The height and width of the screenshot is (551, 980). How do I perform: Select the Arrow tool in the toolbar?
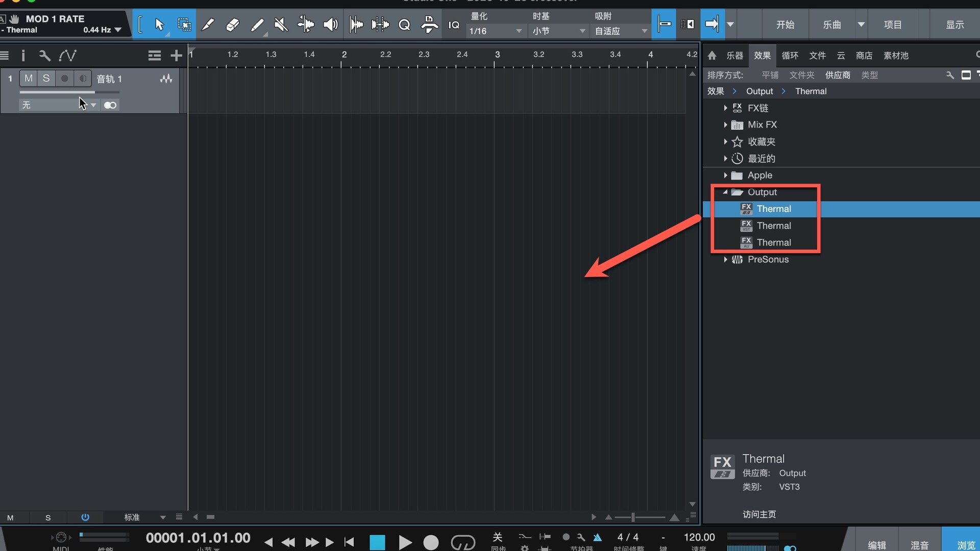point(159,24)
